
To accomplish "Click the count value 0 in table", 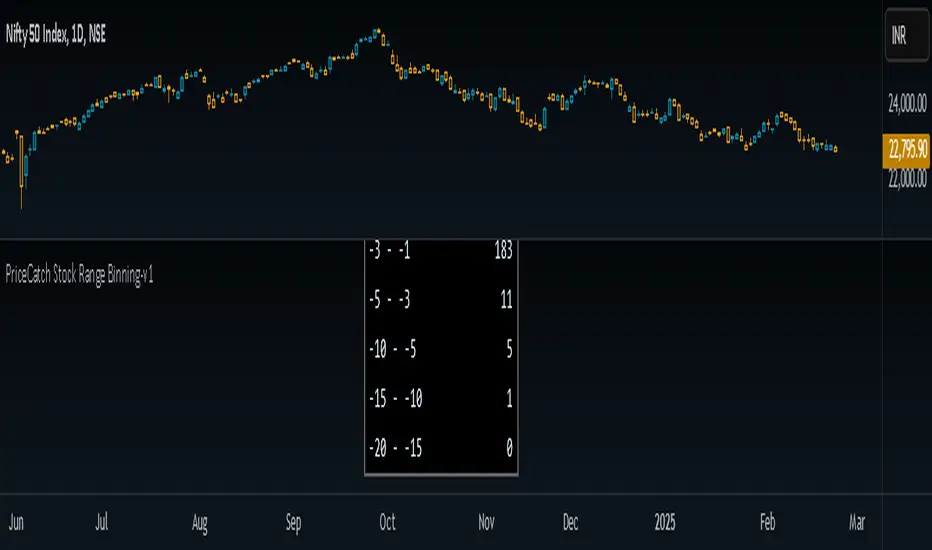I will [509, 448].
